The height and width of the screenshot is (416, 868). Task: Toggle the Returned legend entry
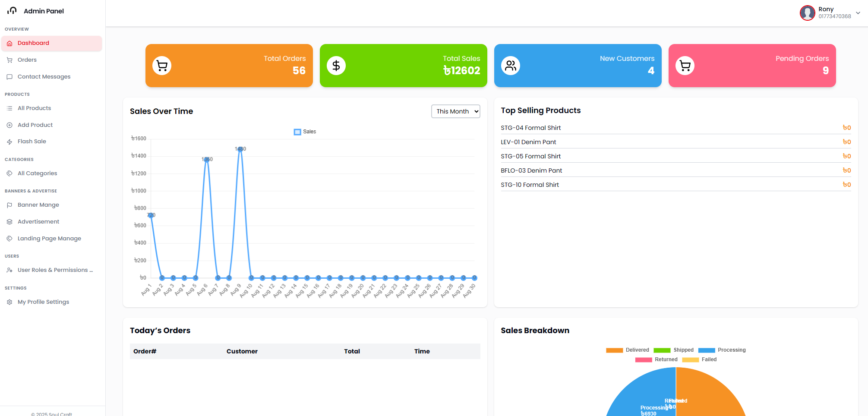point(656,359)
